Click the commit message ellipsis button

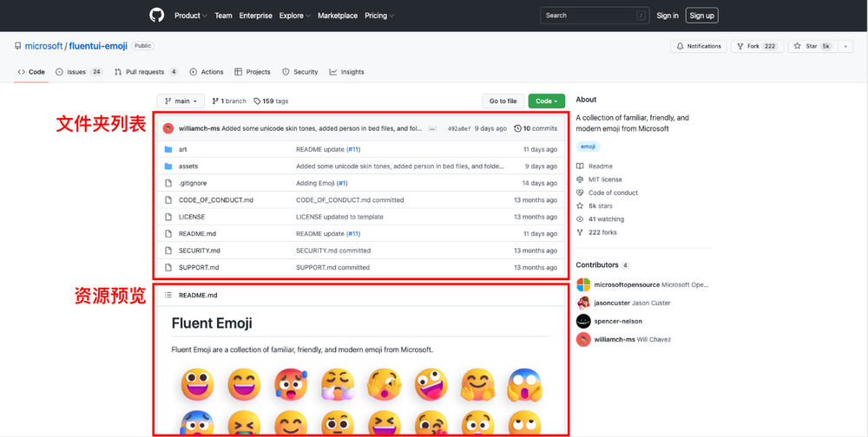click(x=432, y=128)
